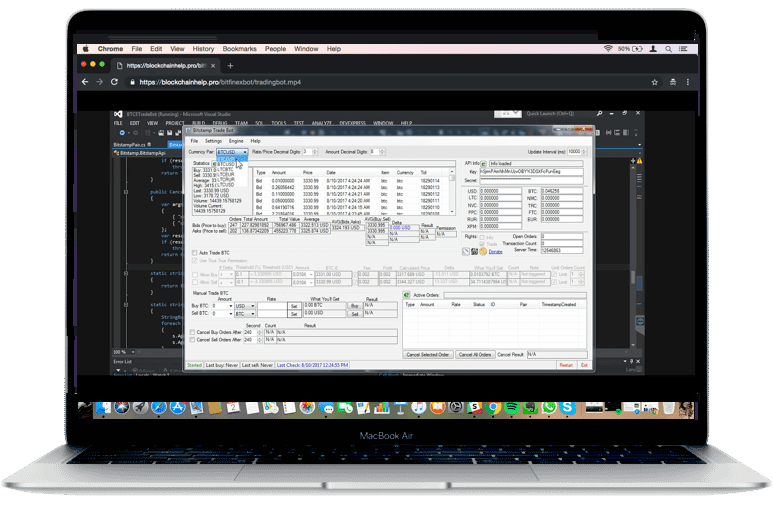
Task: Open Chrome's Bookmarks menu
Action: pyautogui.click(x=239, y=49)
